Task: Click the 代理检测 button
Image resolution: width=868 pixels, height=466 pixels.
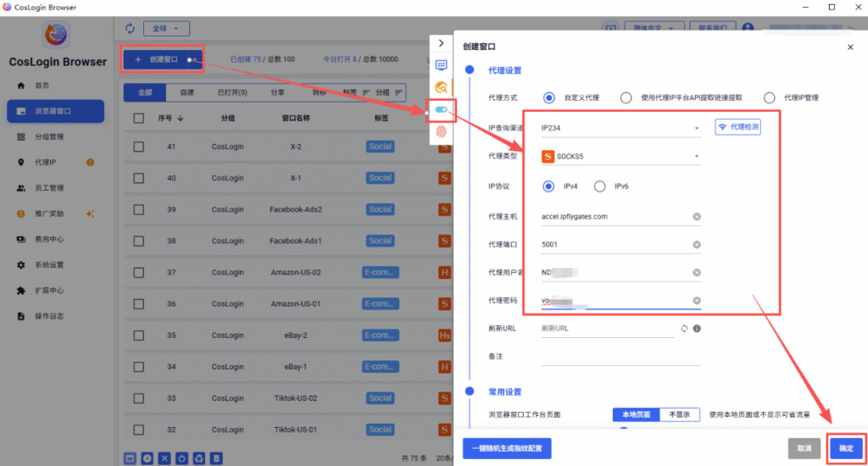Action: [738, 127]
